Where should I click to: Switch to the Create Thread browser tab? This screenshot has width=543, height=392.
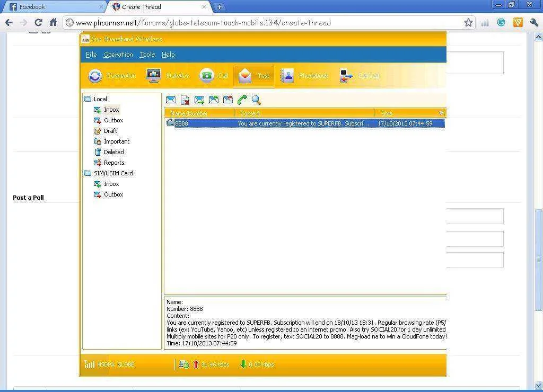tap(159, 7)
